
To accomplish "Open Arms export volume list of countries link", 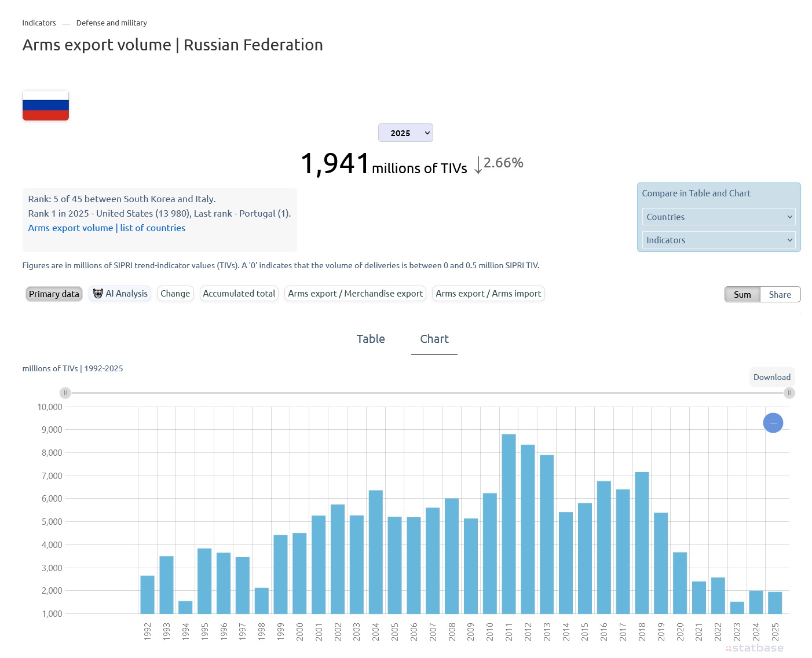I will (x=107, y=228).
